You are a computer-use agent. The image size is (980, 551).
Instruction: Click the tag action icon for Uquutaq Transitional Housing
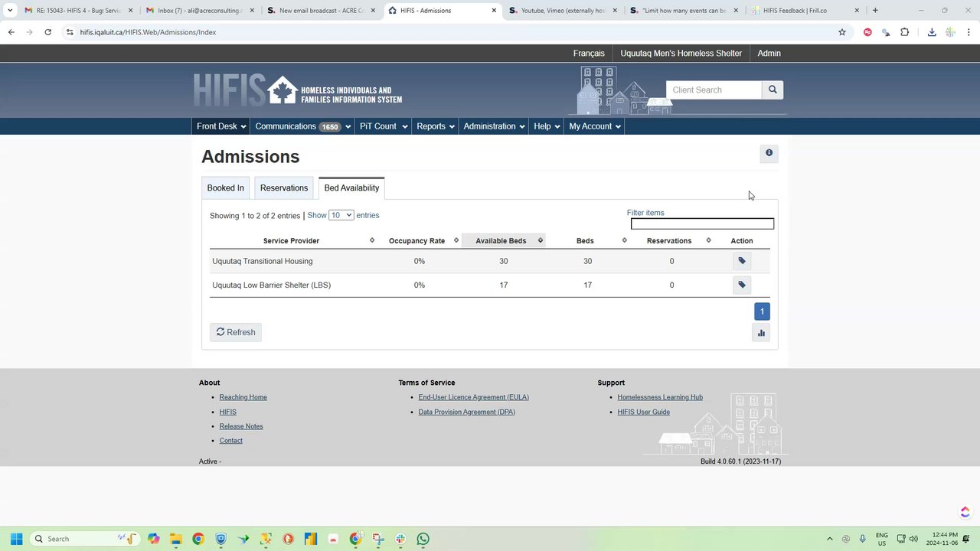(x=742, y=261)
